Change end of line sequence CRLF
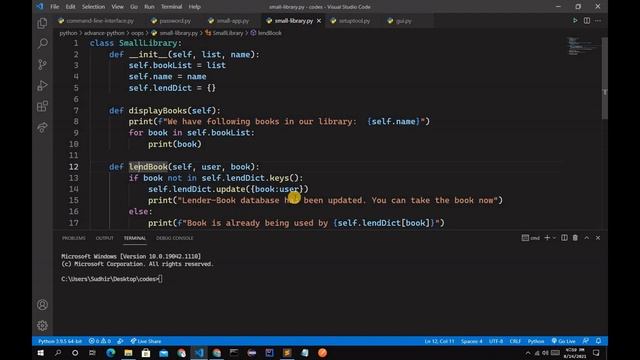This screenshot has height=360, width=640. tap(515, 341)
